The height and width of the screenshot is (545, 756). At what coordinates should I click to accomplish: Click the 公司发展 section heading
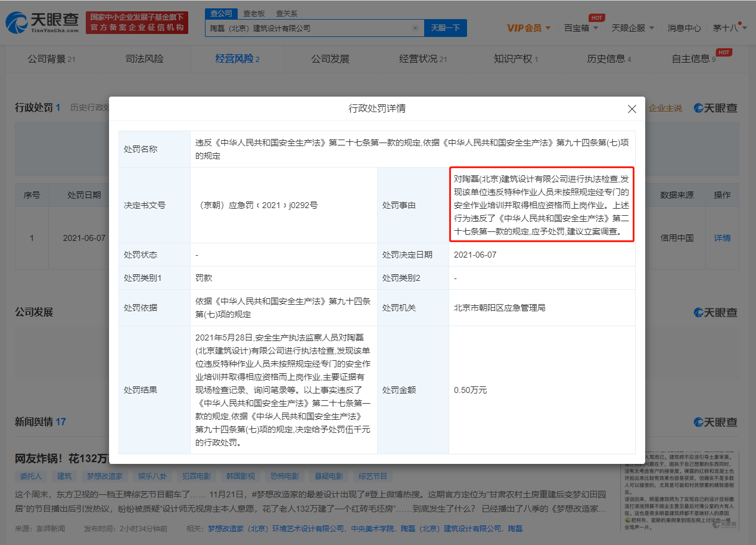click(x=34, y=312)
